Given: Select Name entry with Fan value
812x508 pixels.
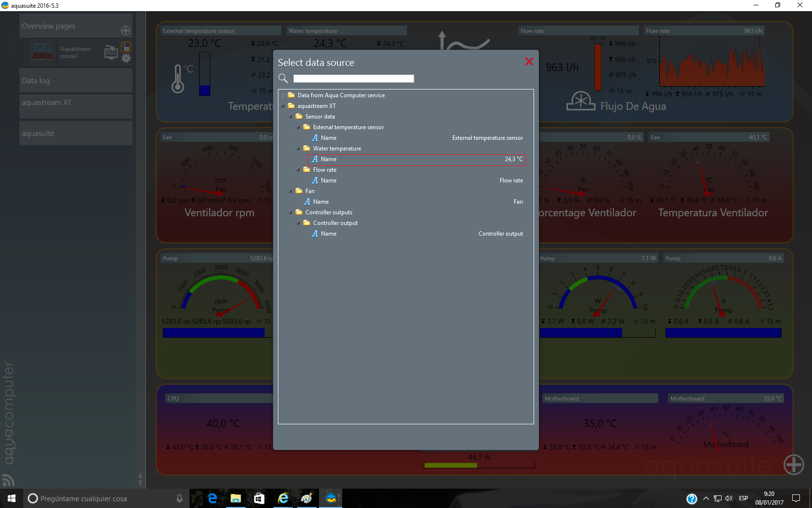Looking at the screenshot, I should click(413, 202).
